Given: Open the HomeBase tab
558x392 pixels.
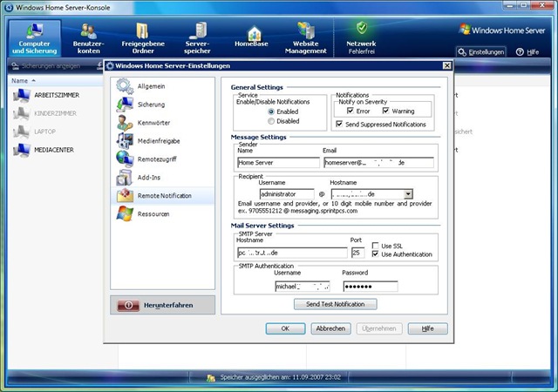Looking at the screenshot, I should (251, 37).
